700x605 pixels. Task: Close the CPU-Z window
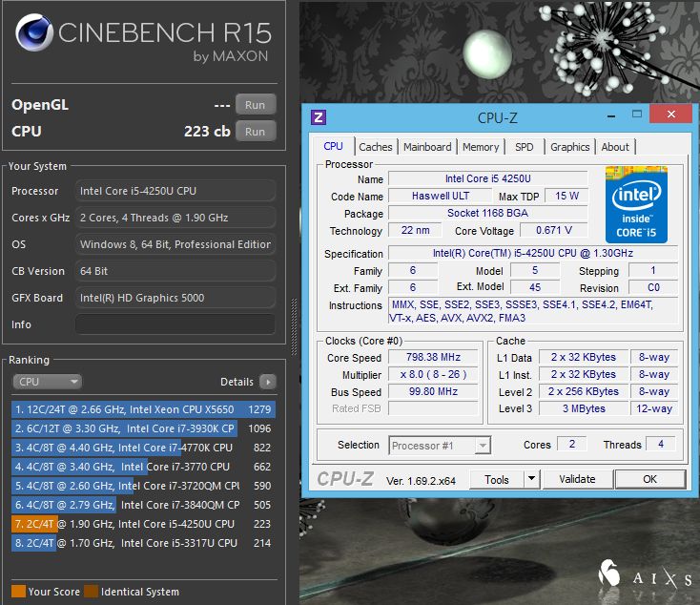tap(671, 114)
